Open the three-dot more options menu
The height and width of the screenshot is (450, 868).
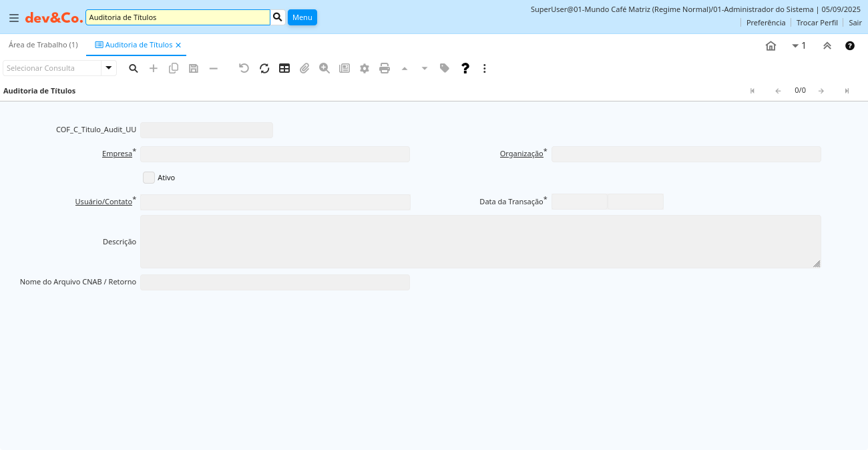click(485, 68)
